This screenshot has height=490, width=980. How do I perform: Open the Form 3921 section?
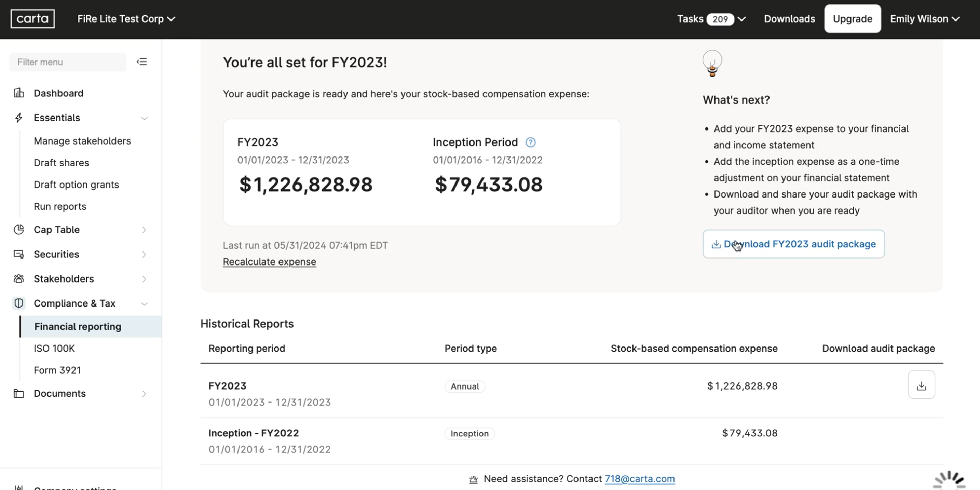(57, 369)
